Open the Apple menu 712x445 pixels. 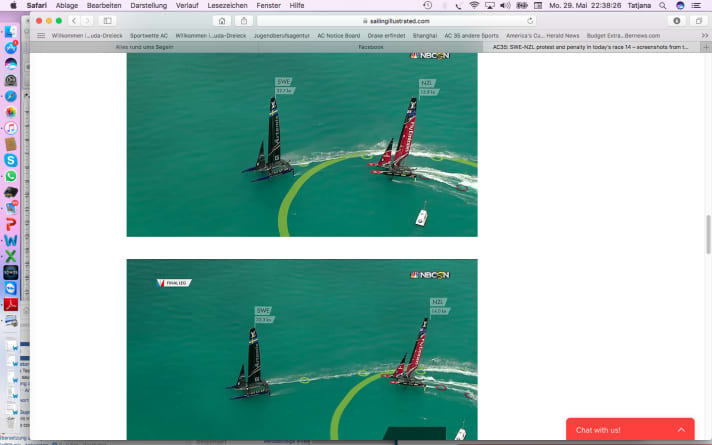pyautogui.click(x=13, y=5)
